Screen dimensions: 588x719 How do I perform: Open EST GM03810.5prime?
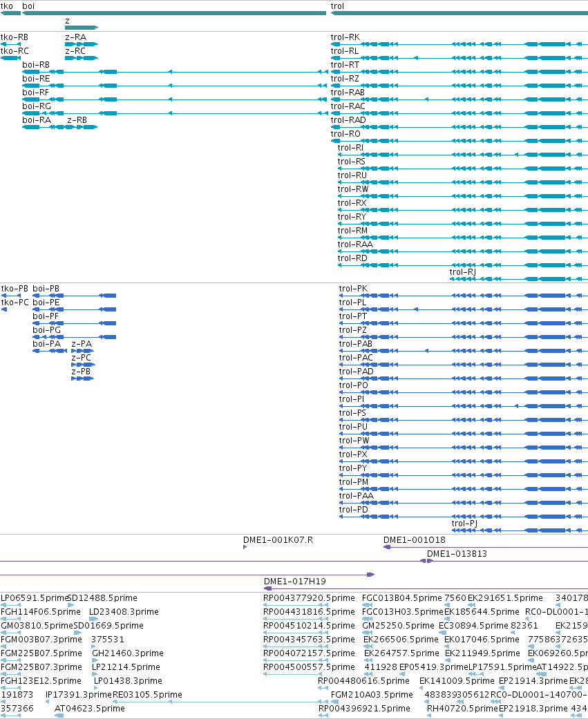[x=37, y=626]
